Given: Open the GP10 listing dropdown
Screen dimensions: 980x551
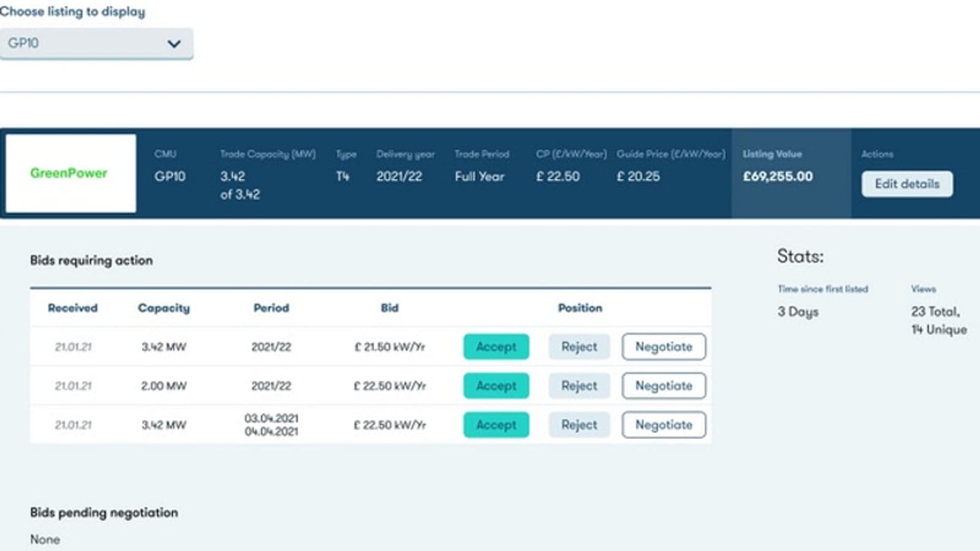Looking at the screenshot, I should point(96,43).
